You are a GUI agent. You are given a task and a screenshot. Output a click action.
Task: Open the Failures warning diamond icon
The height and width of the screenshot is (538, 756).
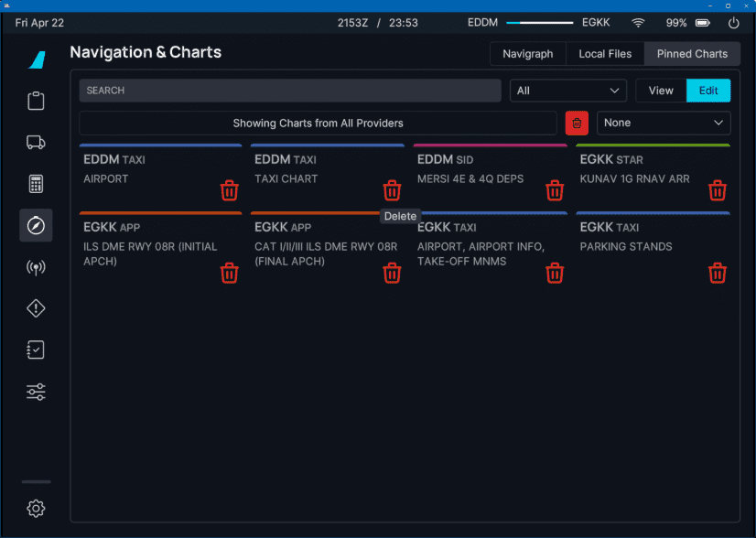(36, 308)
